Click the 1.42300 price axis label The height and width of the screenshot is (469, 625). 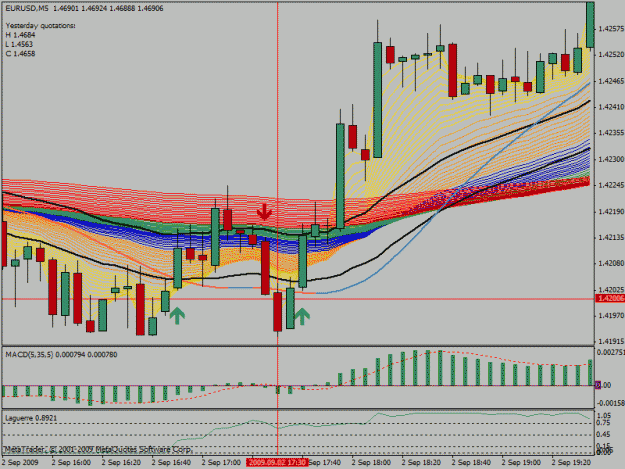pos(611,159)
